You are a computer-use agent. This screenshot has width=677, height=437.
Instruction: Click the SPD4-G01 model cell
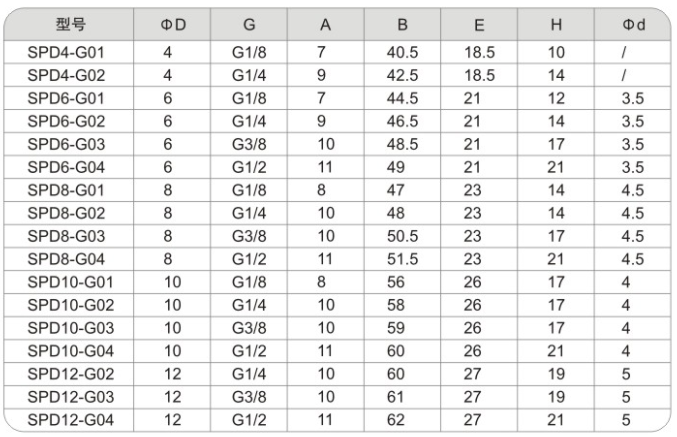click(66, 53)
